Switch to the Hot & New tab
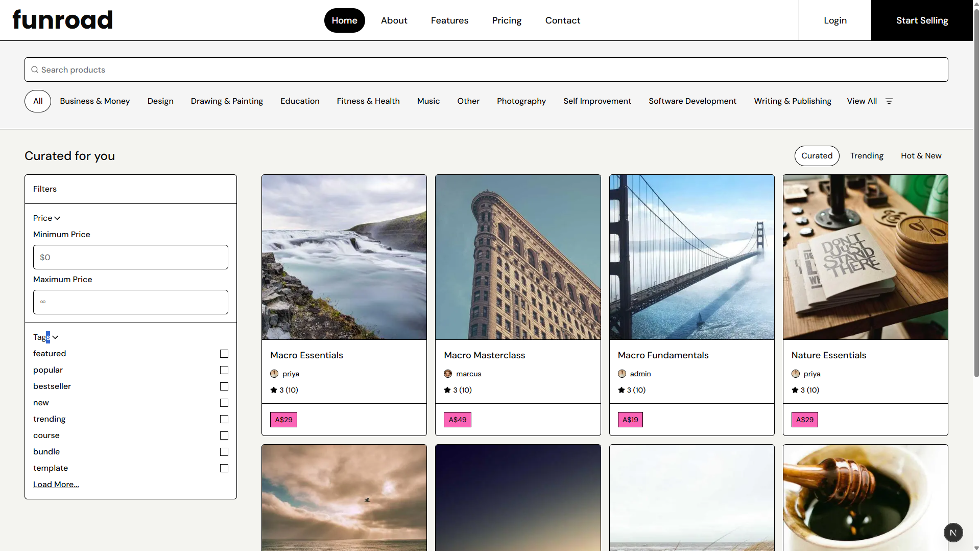Image resolution: width=980 pixels, height=551 pixels. tap(921, 156)
